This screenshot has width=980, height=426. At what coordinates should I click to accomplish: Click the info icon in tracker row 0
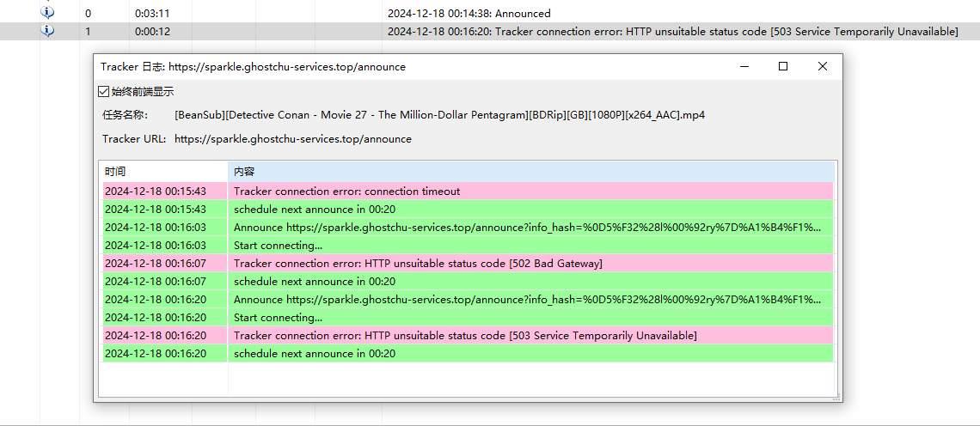48,13
